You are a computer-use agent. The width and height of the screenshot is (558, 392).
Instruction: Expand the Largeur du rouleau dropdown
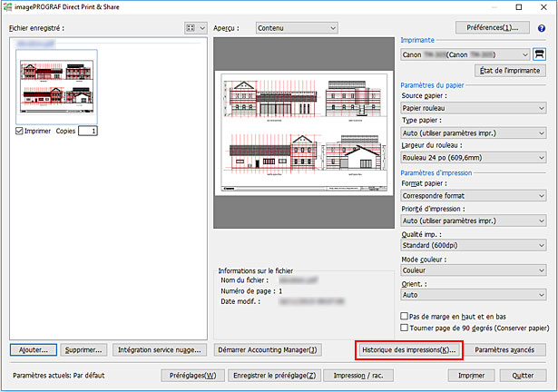[x=472, y=158]
